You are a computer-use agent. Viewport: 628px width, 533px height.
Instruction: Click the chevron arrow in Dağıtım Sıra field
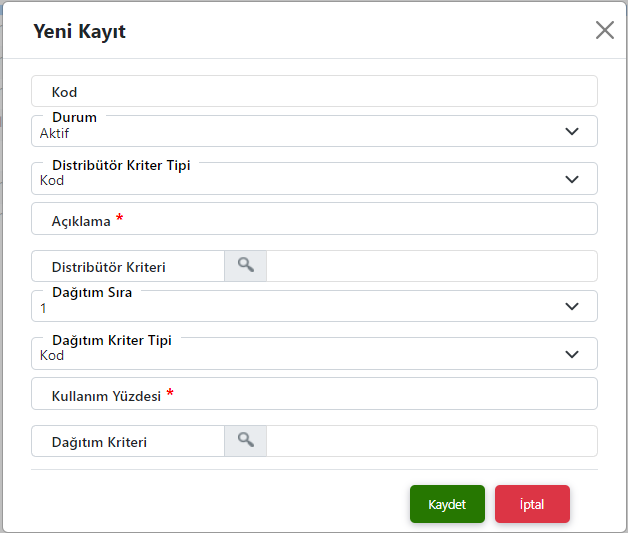(x=572, y=306)
